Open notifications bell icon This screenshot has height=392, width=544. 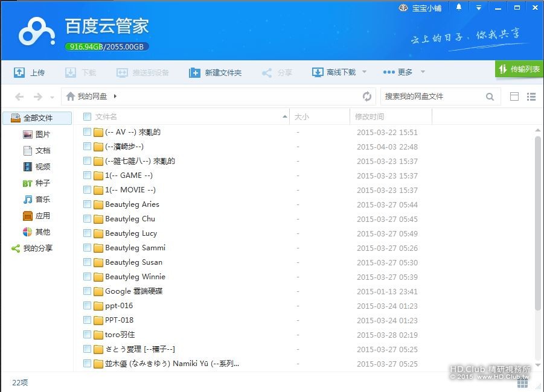click(x=459, y=7)
